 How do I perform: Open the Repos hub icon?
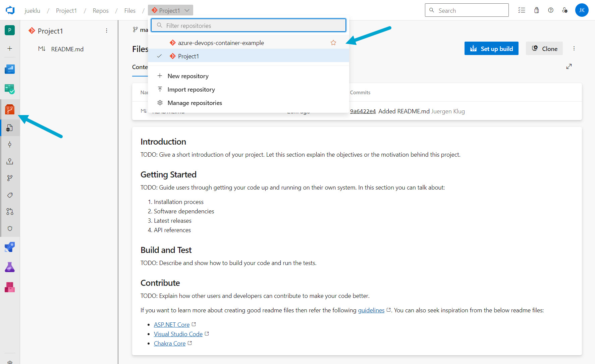pyautogui.click(x=10, y=109)
